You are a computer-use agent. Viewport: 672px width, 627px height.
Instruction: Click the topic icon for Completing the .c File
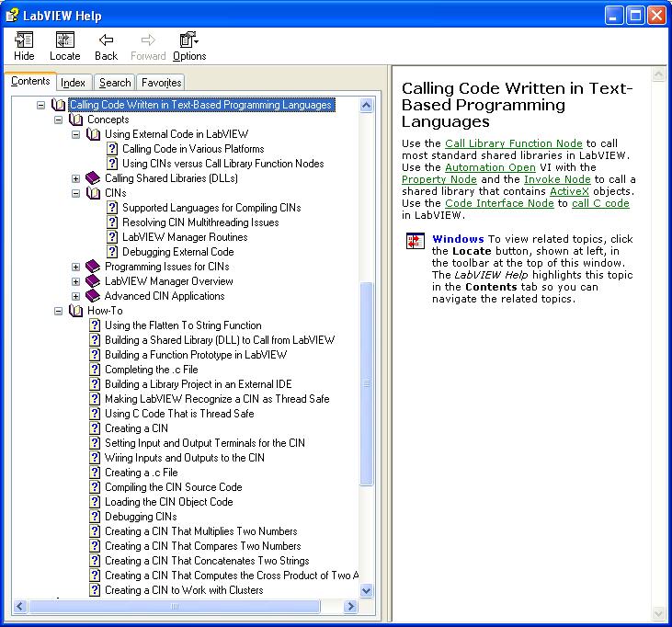point(95,370)
